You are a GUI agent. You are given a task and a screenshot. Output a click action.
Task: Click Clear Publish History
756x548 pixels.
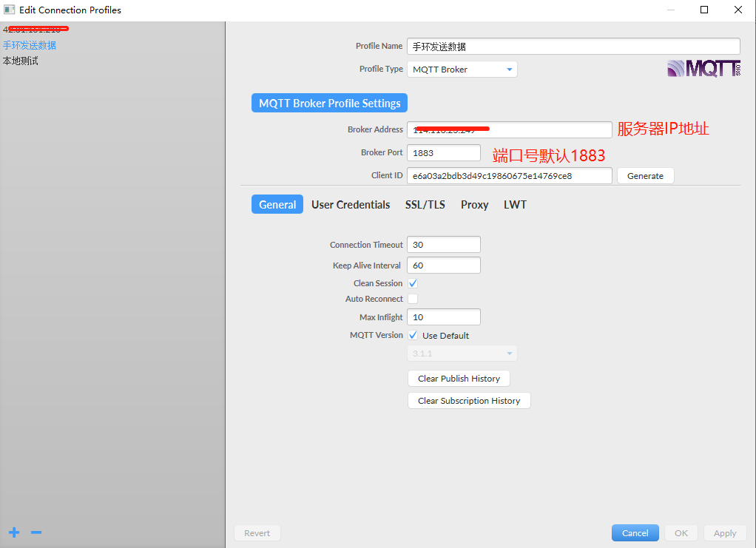(459, 378)
